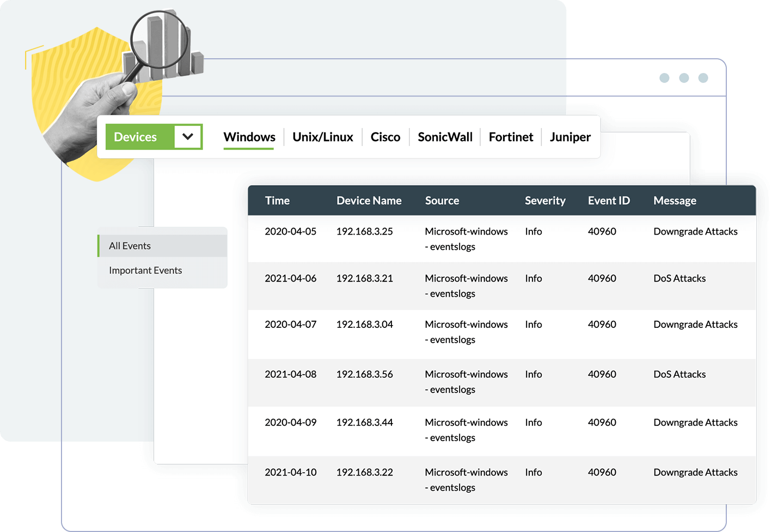Open the All Events list
Screen dimensions: 772x532
pyautogui.click(x=130, y=246)
